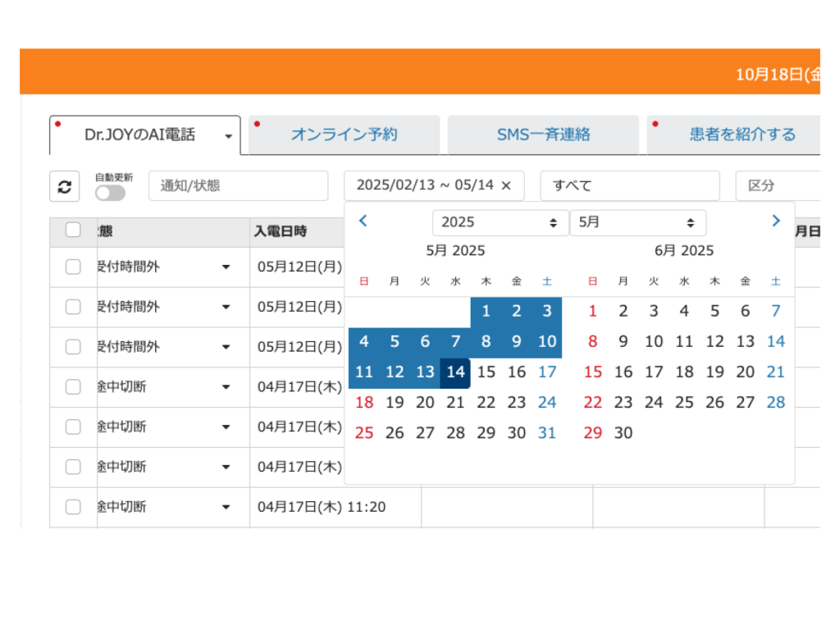The image size is (840, 630).
Task: Expand the すべて filter dropdown
Action: [629, 185]
